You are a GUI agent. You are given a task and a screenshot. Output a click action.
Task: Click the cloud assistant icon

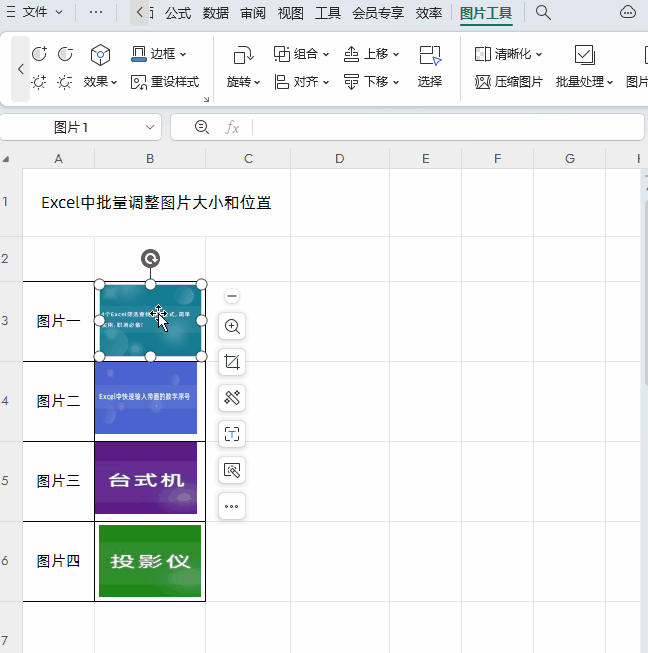tap(628, 12)
